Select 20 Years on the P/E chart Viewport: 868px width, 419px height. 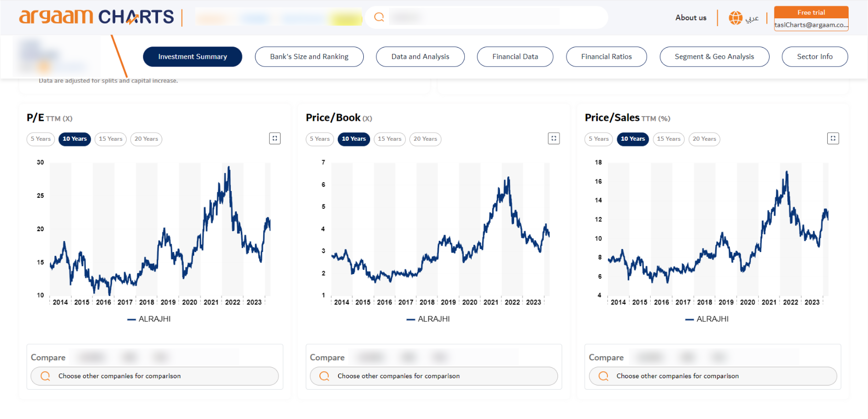[146, 139]
